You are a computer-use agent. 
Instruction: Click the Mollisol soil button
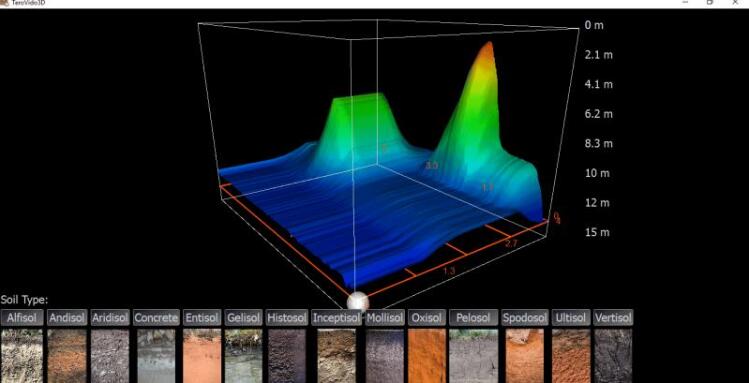click(385, 318)
